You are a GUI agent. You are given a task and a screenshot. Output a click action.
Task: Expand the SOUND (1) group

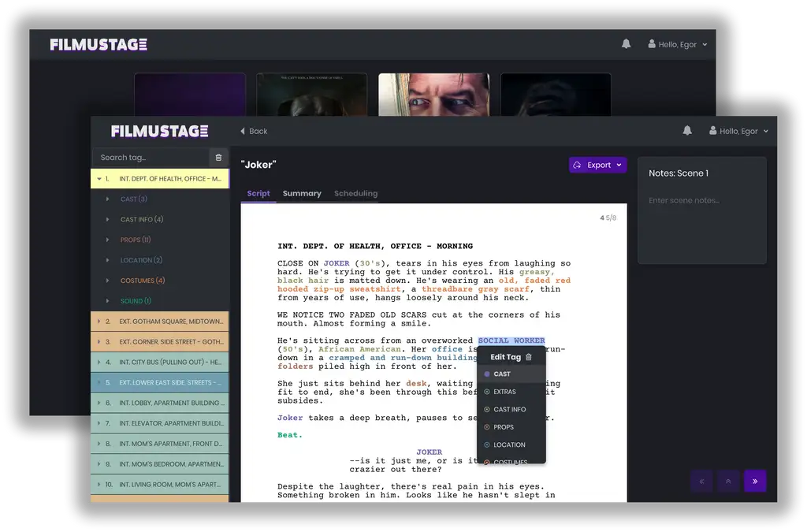[107, 301]
